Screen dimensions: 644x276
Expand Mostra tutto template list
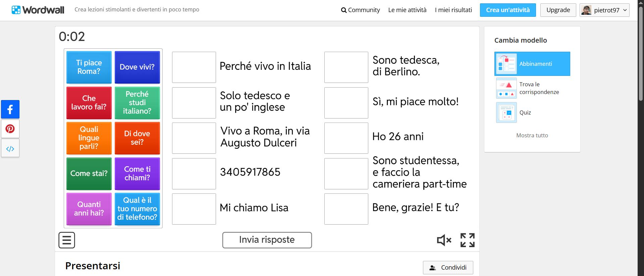[x=532, y=135]
